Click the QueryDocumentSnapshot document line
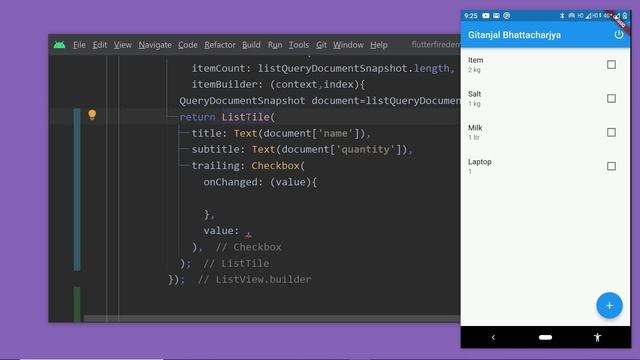The height and width of the screenshot is (360, 640). tap(320, 101)
